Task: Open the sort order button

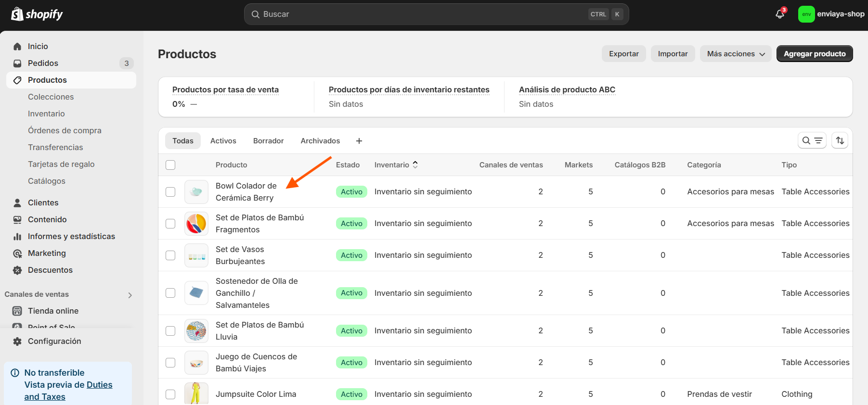Action: tap(840, 140)
